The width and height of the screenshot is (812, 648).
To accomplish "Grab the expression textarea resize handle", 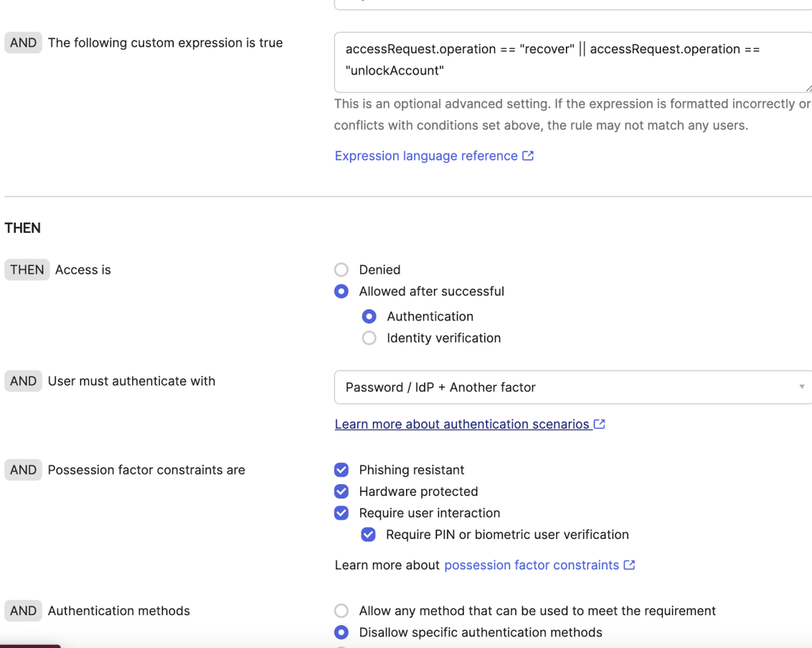I will 808,89.
